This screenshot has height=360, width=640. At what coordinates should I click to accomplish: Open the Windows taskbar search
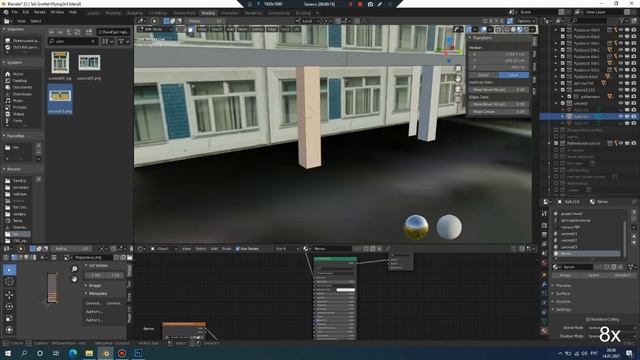click(x=24, y=353)
